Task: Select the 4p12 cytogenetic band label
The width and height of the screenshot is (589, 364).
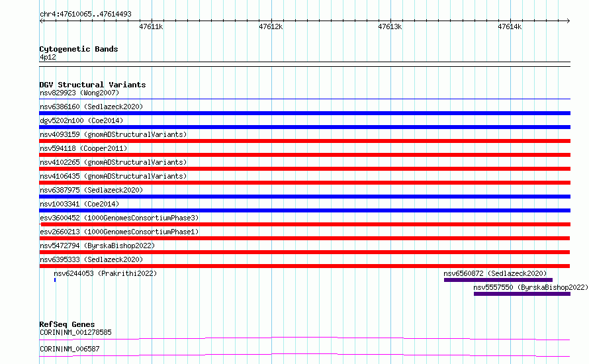Action: pos(48,58)
